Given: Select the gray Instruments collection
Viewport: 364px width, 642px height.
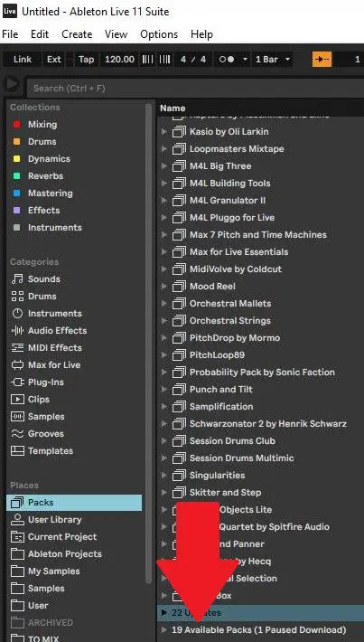Looking at the screenshot, I should click(x=48, y=227).
